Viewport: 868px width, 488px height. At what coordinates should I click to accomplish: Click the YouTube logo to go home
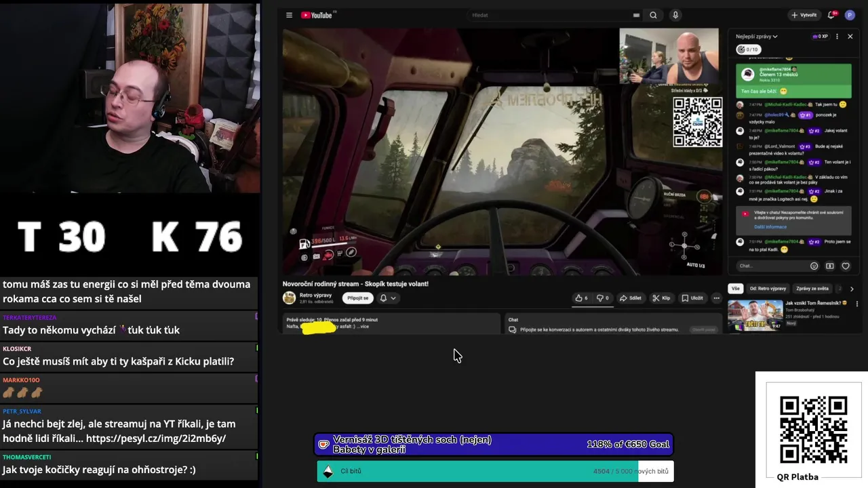pyautogui.click(x=318, y=15)
